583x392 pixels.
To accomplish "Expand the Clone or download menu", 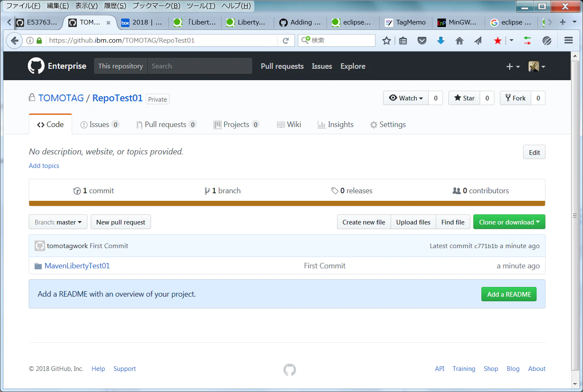I will (509, 222).
